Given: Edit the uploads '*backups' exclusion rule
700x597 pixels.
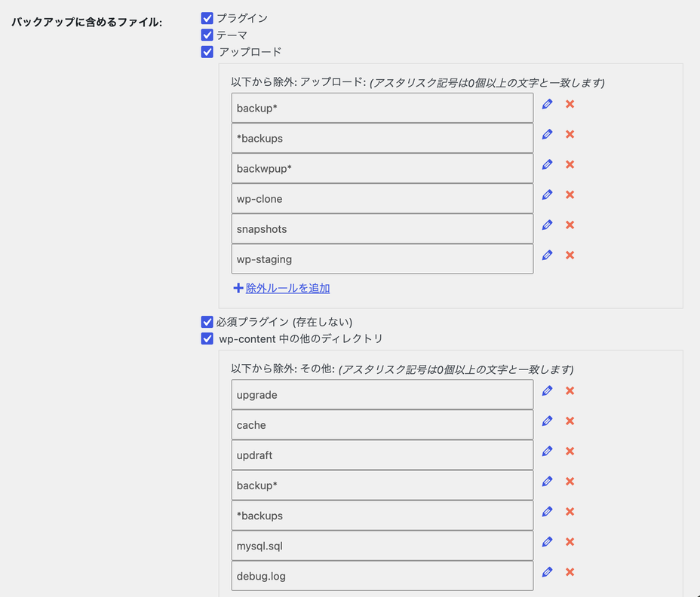Looking at the screenshot, I should point(547,134).
